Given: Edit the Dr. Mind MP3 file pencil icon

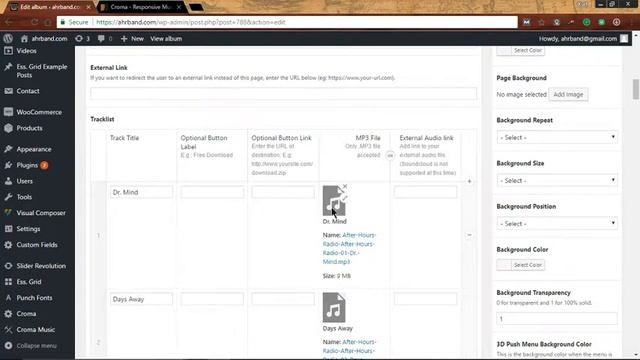Looking at the screenshot, I should (x=344, y=198).
